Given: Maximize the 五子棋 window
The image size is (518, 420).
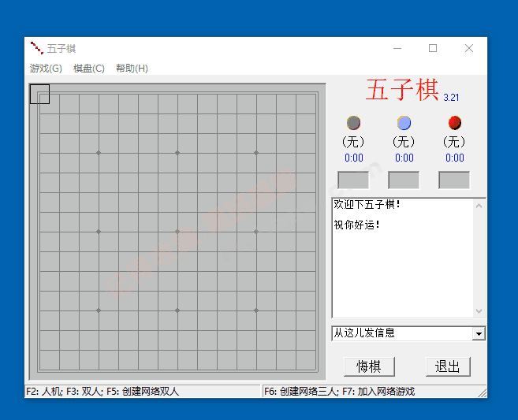Looking at the screenshot, I should [x=433, y=48].
